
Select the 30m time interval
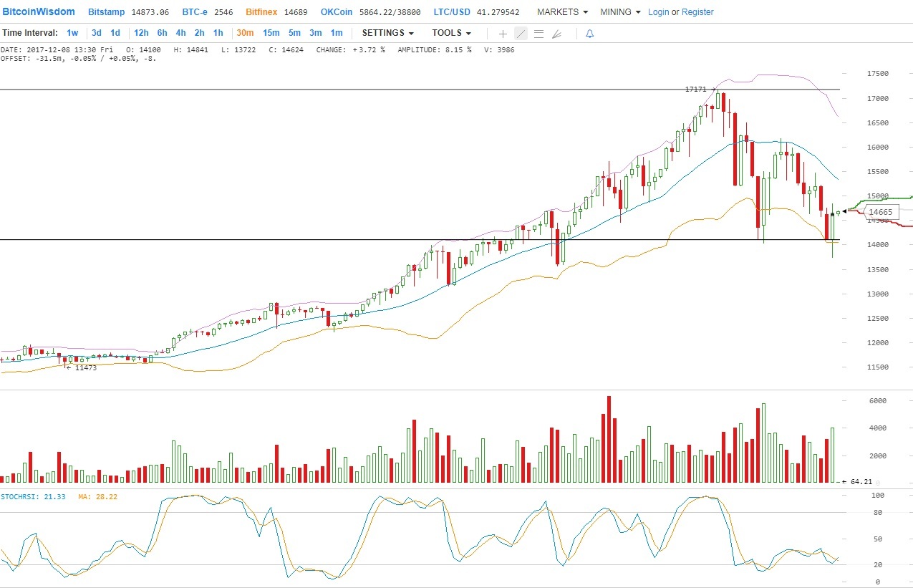click(245, 33)
